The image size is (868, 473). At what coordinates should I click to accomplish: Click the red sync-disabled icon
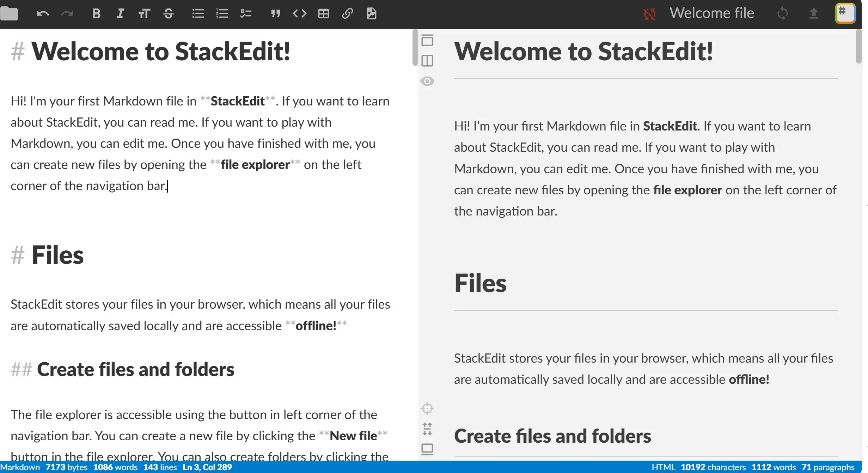(x=649, y=14)
